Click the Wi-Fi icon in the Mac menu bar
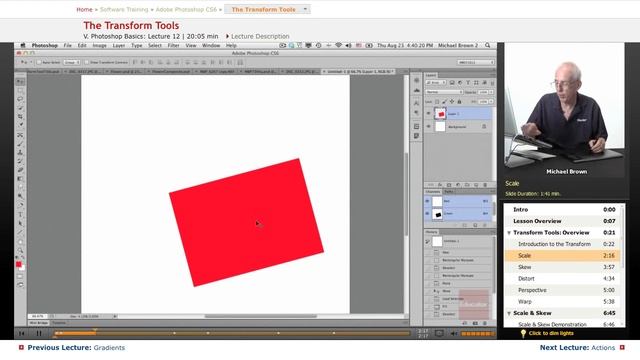The width and height of the screenshot is (640, 360). click(338, 45)
